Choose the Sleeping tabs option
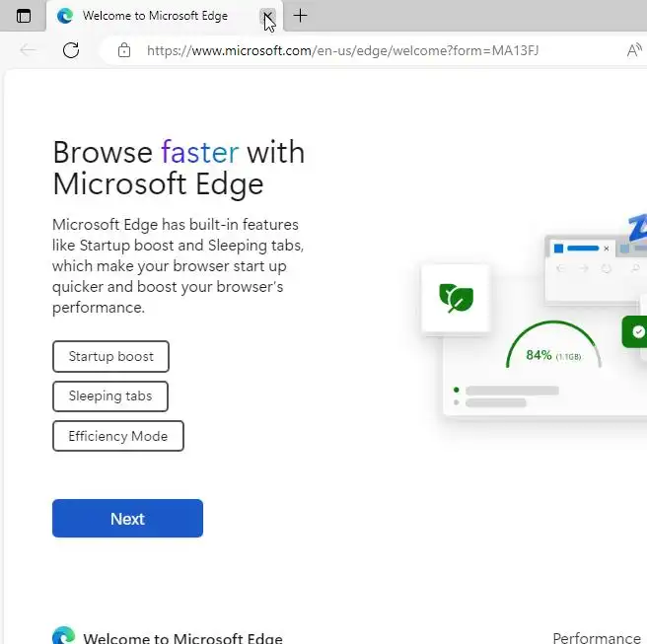647x644 pixels. (110, 396)
